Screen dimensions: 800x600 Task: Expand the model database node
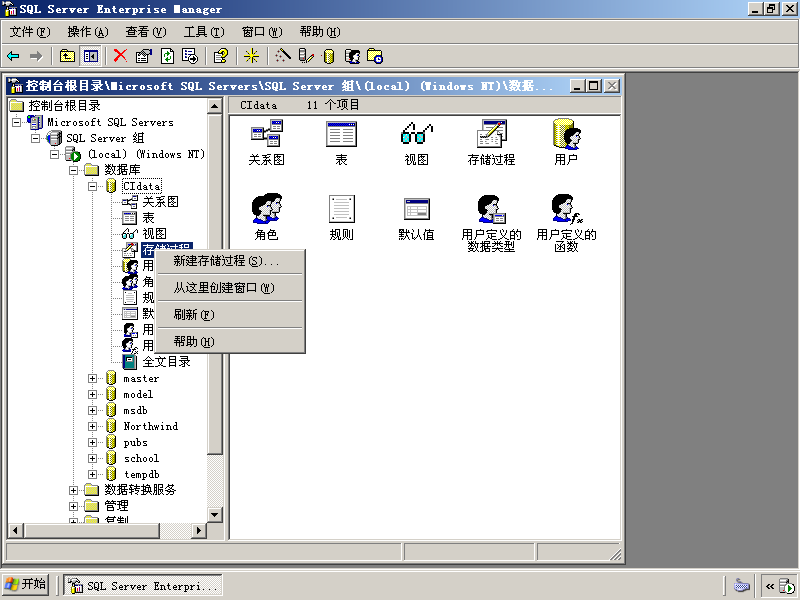click(x=92, y=394)
